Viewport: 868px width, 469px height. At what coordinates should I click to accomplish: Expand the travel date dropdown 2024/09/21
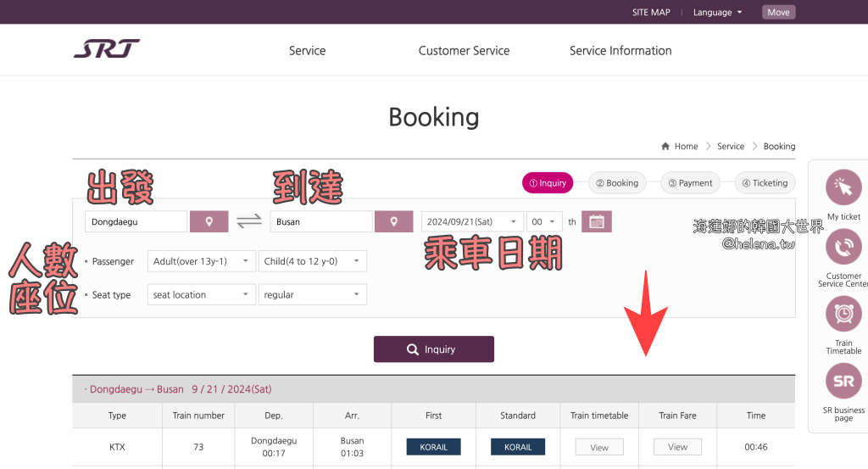click(x=472, y=222)
